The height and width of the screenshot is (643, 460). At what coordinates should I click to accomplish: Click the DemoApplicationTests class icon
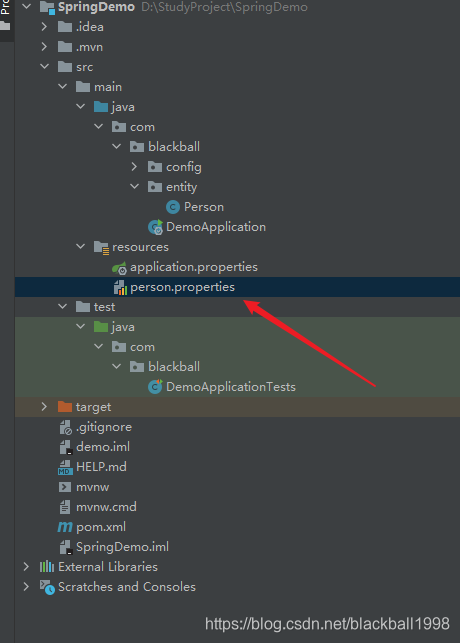(x=155, y=386)
